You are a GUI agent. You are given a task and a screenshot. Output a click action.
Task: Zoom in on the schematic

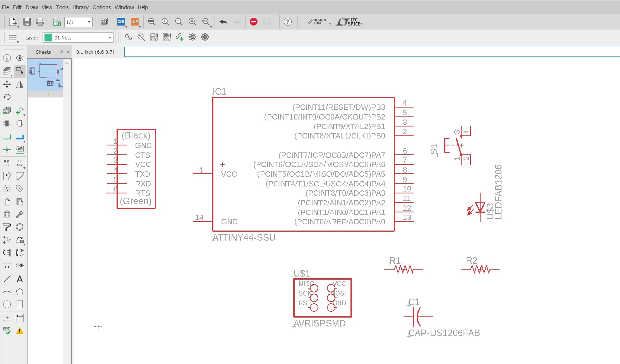pos(165,22)
